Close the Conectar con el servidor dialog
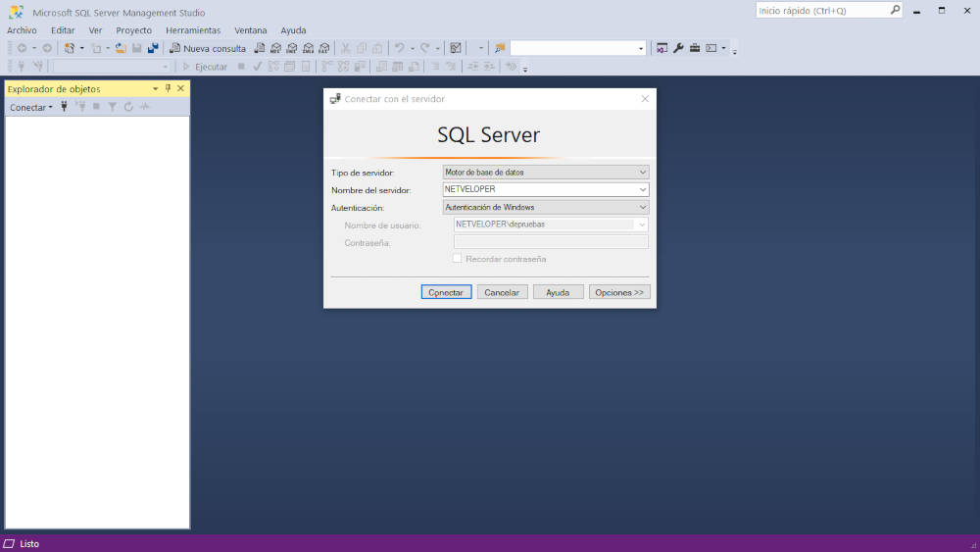Screen dimensions: 980x552 coord(645,99)
